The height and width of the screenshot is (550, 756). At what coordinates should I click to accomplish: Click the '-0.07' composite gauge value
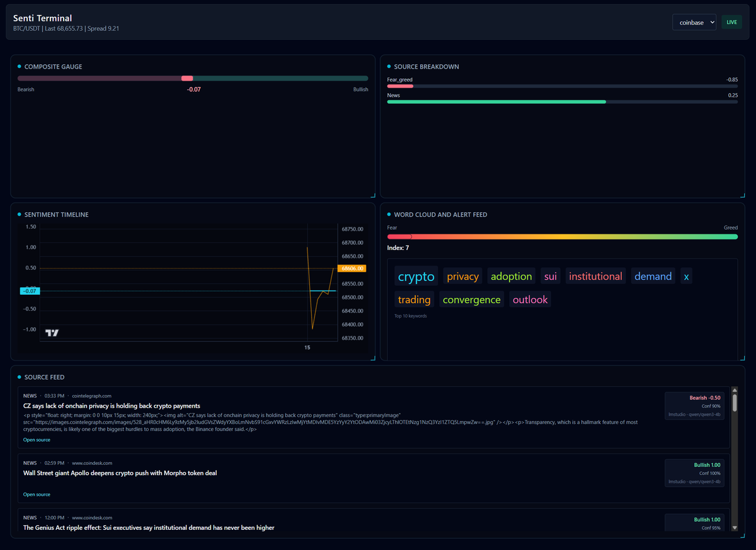[194, 89]
